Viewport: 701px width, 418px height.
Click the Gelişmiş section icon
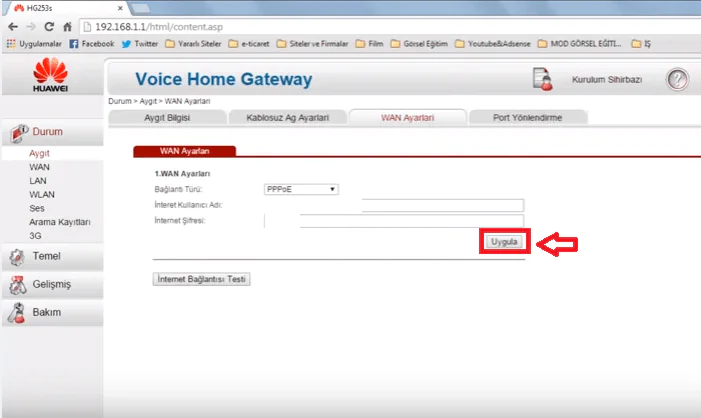[x=18, y=285]
